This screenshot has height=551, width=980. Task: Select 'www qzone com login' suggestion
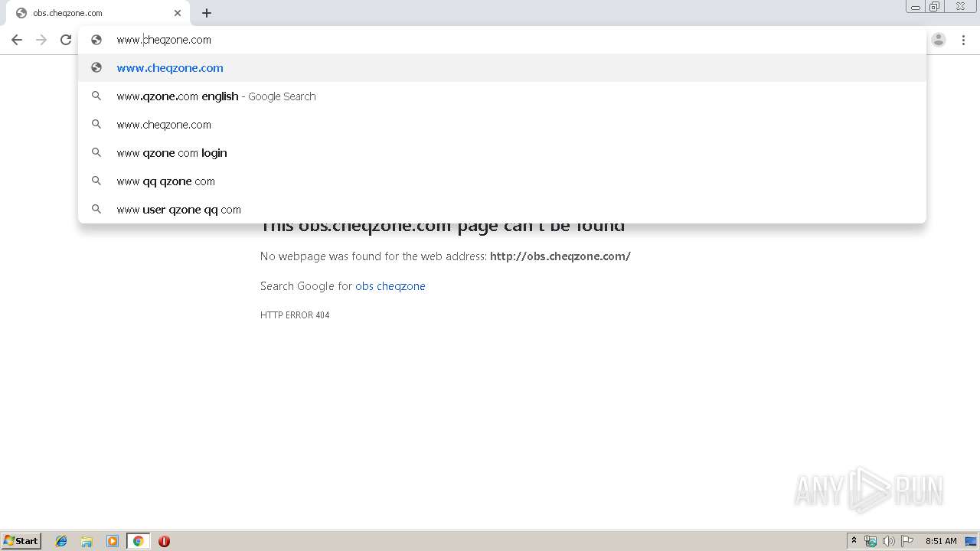pyautogui.click(x=502, y=153)
